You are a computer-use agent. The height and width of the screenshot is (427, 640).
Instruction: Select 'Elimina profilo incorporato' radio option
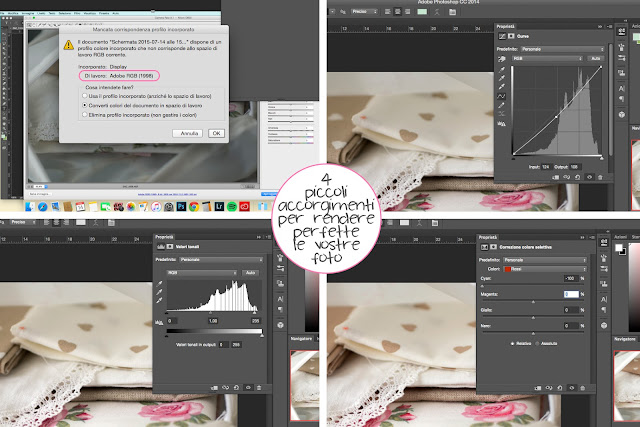coord(85,115)
